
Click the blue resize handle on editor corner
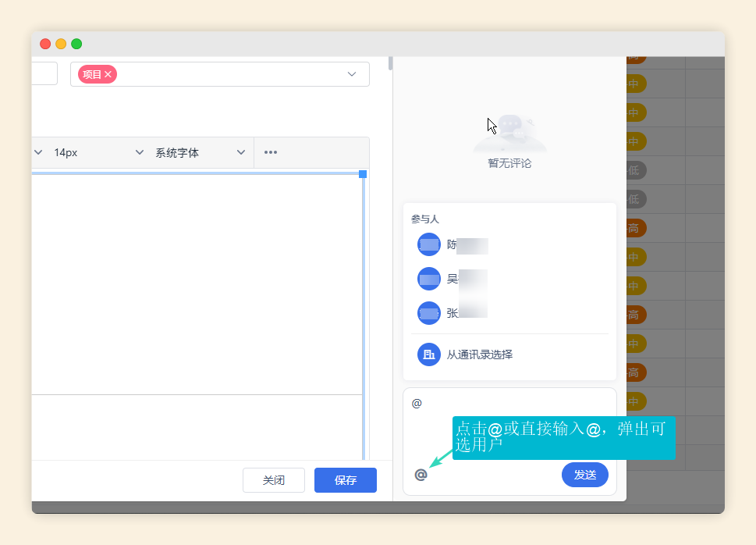pos(361,174)
